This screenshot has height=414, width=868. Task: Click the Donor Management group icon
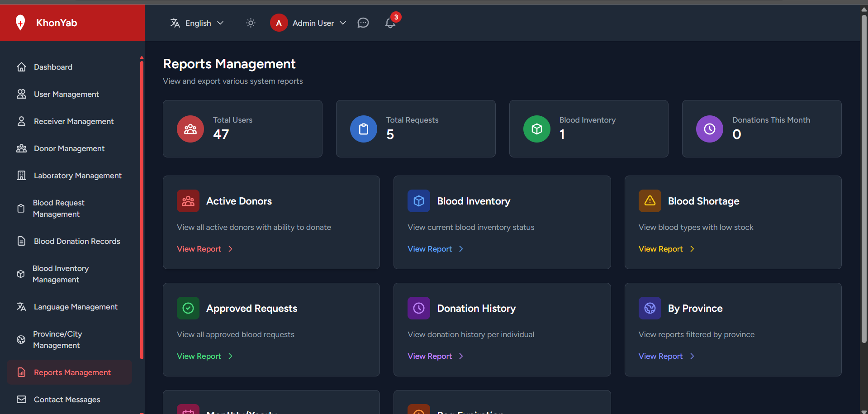(x=21, y=148)
